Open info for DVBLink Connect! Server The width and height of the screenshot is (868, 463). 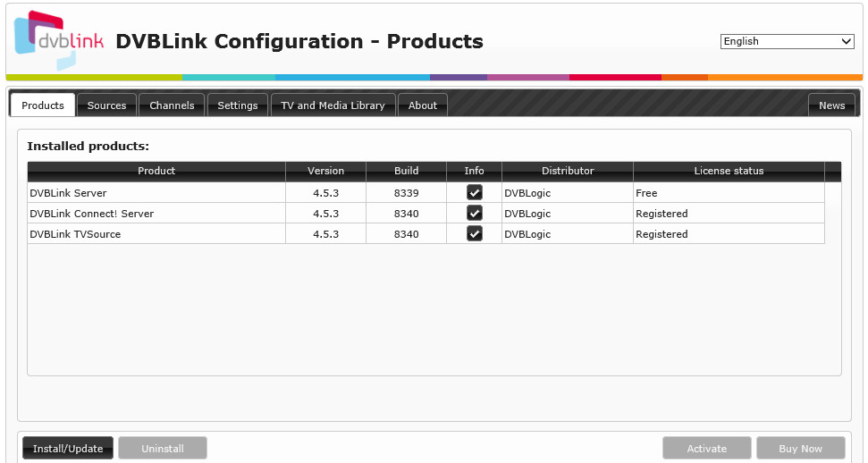tap(475, 213)
